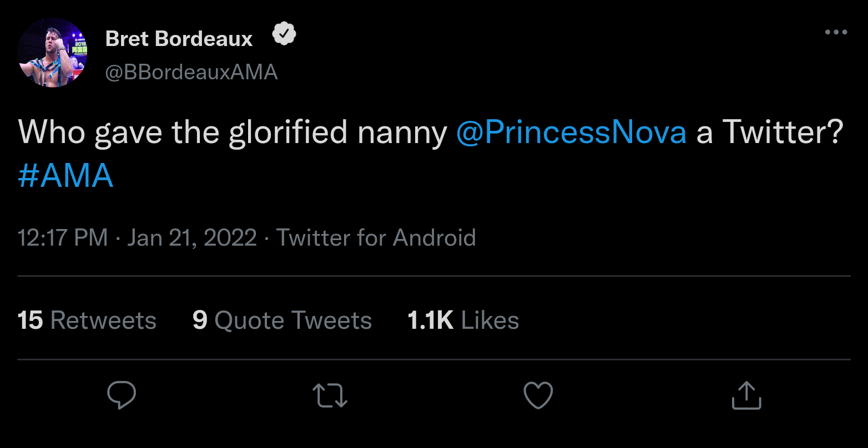Show the 9 Quote Tweets
Image resolution: width=868 pixels, height=448 pixels.
click(x=282, y=320)
